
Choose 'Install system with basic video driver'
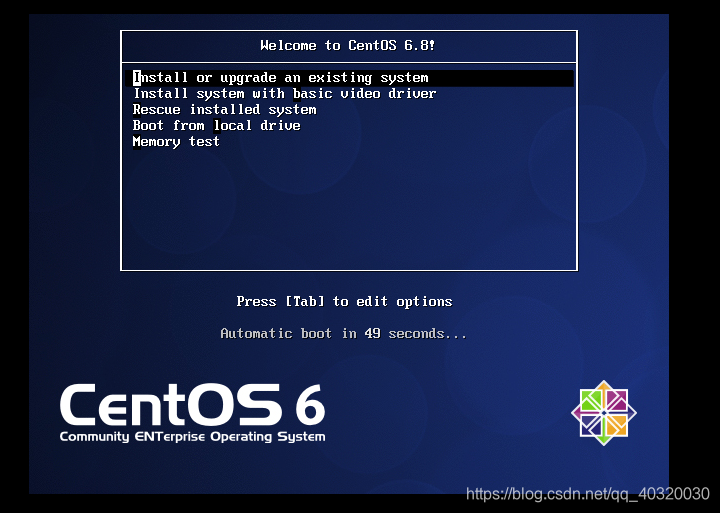(284, 94)
